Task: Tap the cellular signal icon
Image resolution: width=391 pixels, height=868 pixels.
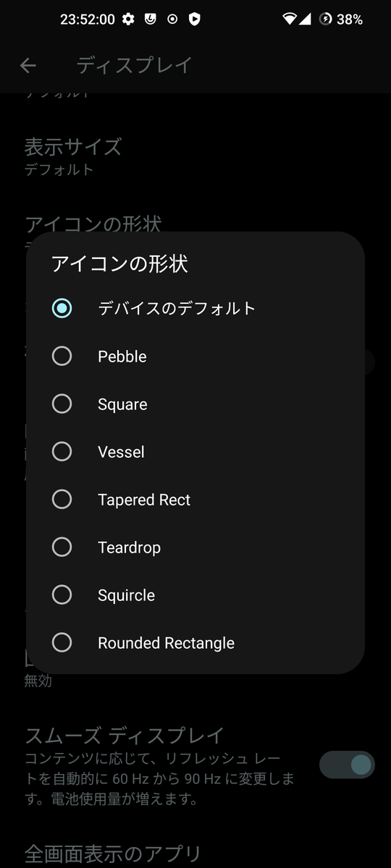Action: (306, 20)
